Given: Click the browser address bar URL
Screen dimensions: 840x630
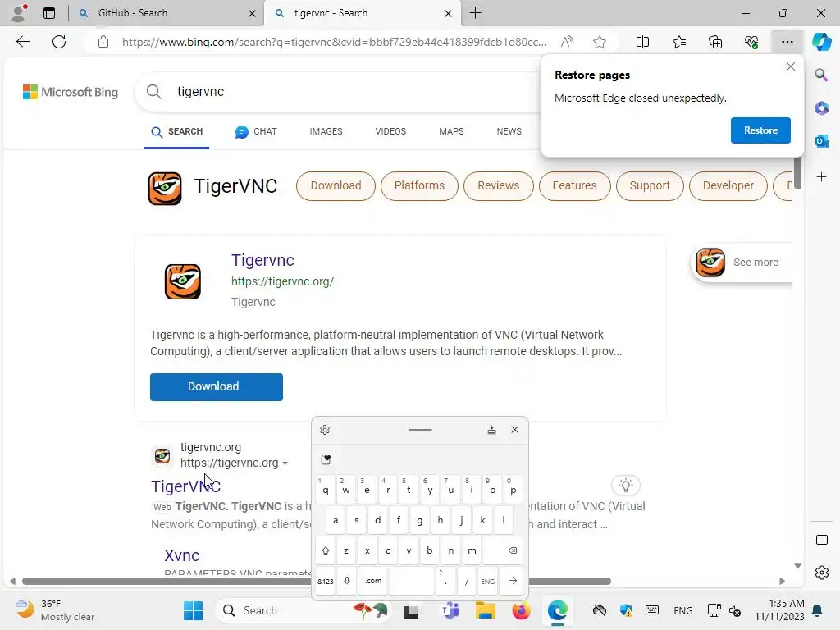Looking at the screenshot, I should pyautogui.click(x=334, y=42).
